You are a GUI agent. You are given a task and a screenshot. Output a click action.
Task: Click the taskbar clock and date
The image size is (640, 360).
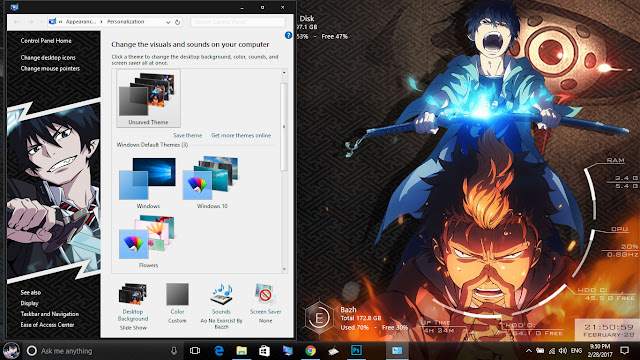tap(600, 351)
